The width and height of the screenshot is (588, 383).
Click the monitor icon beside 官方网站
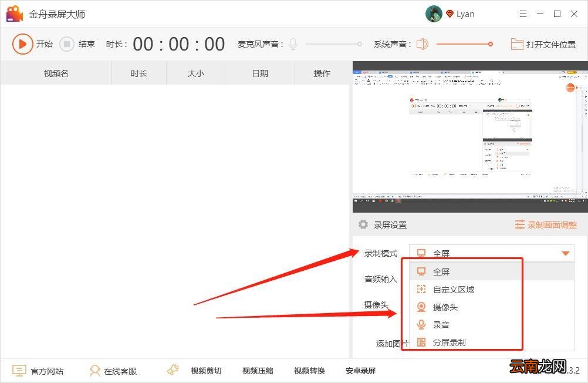coord(19,371)
